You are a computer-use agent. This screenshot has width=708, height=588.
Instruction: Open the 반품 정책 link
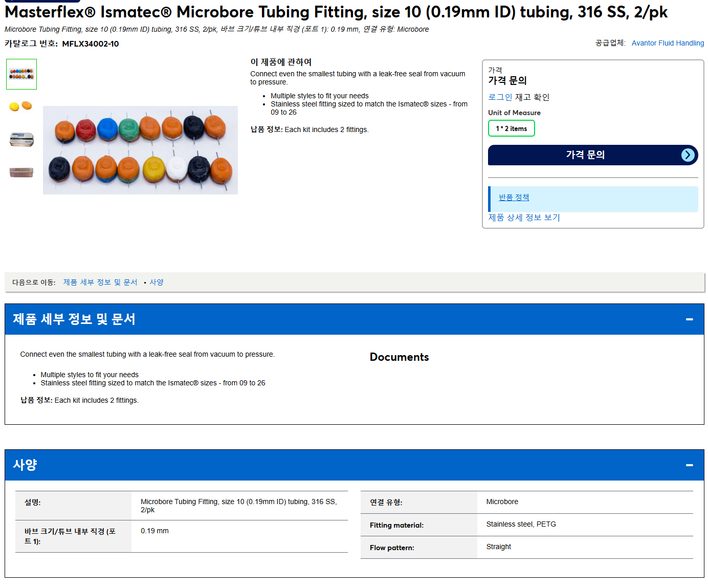tap(514, 198)
